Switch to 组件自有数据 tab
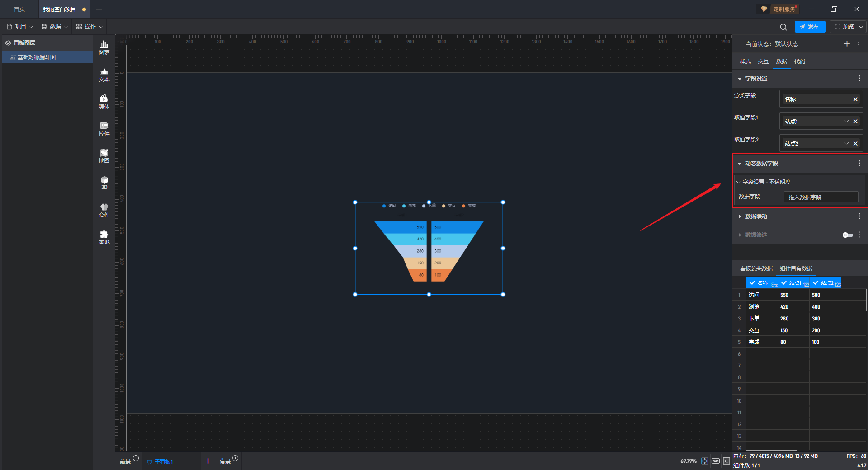This screenshot has height=470, width=868. coord(796,268)
